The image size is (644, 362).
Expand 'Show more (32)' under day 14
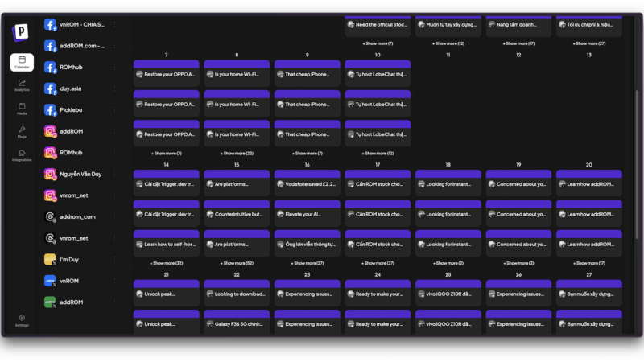coord(167,263)
